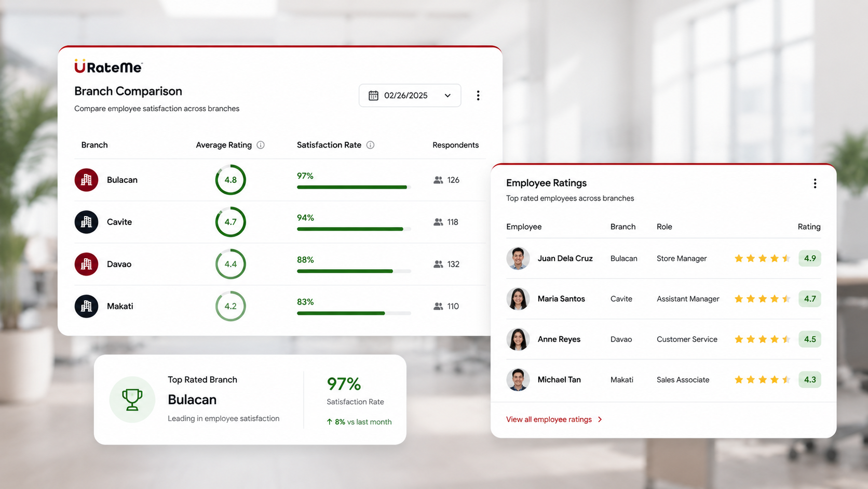Viewport: 868px width, 489px height.
Task: Click the name Juan Dela Cruz
Action: (x=565, y=258)
